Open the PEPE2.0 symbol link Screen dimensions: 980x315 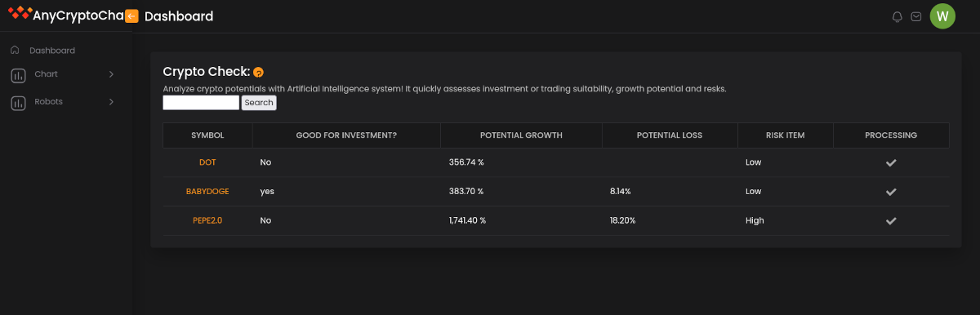pos(207,221)
